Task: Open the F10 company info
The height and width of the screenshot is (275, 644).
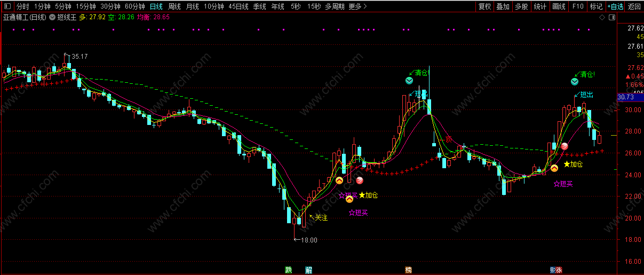Action: click(x=577, y=6)
